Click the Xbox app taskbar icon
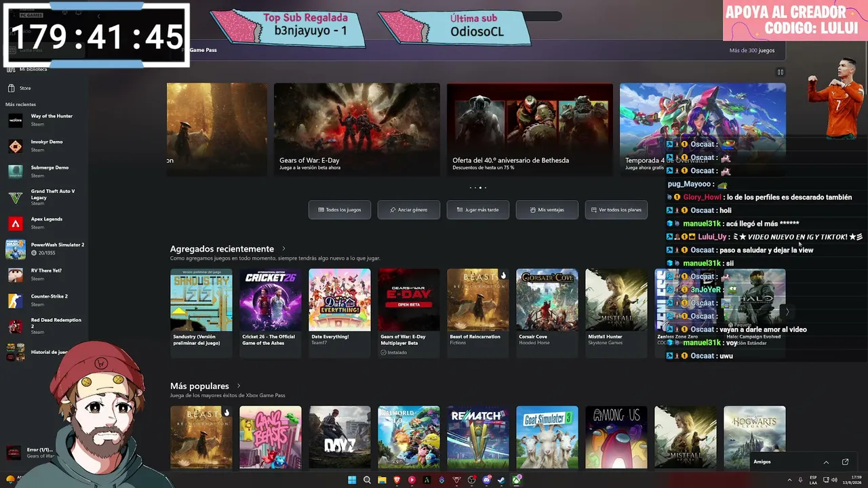Image resolution: width=868 pixels, height=488 pixels. coord(517,480)
